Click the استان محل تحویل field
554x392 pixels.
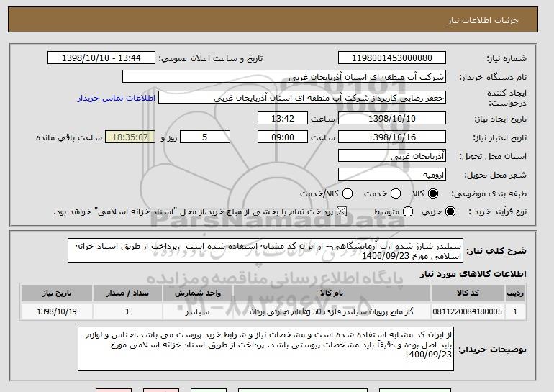pos(392,156)
